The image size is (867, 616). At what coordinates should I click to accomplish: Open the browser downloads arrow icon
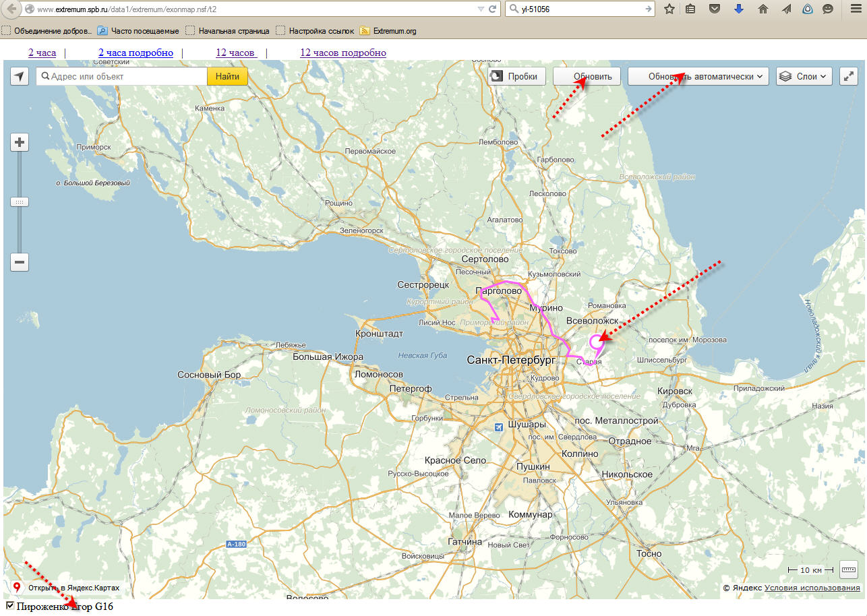(x=738, y=9)
